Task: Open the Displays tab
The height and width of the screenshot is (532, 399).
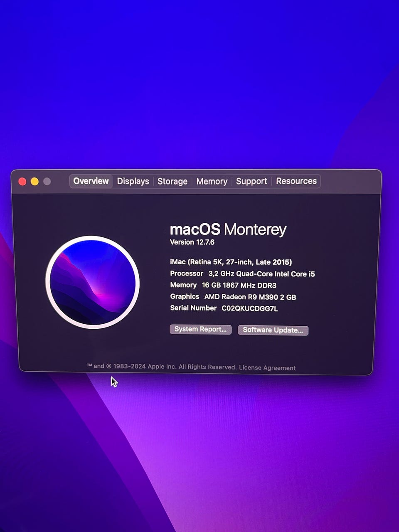Action: click(x=133, y=181)
